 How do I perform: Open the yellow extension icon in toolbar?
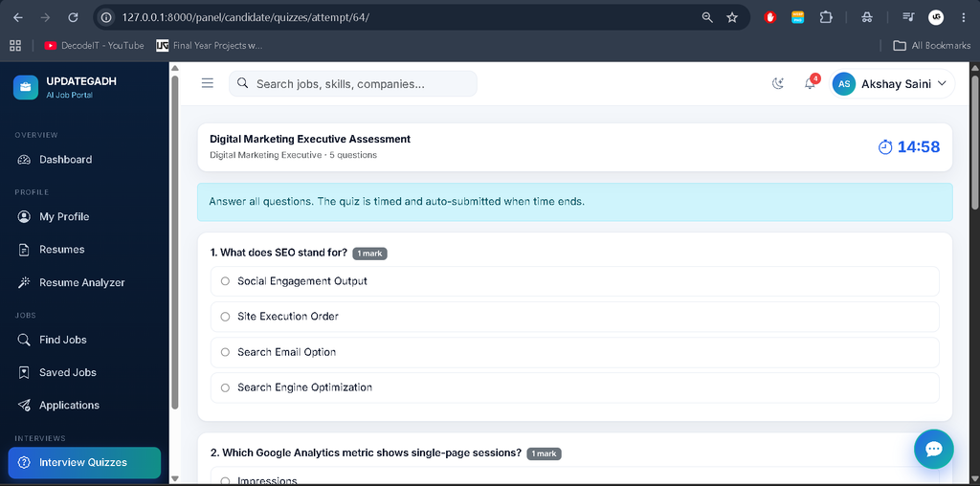click(x=797, y=17)
